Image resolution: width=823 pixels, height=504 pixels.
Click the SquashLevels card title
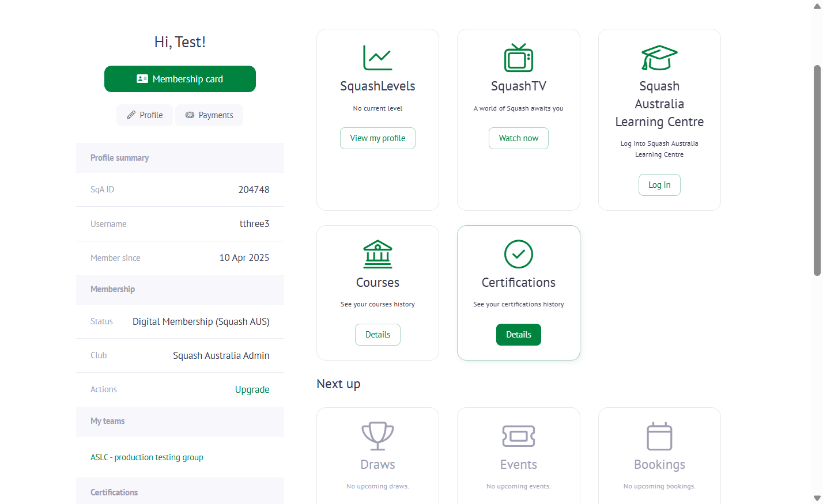[x=377, y=86]
